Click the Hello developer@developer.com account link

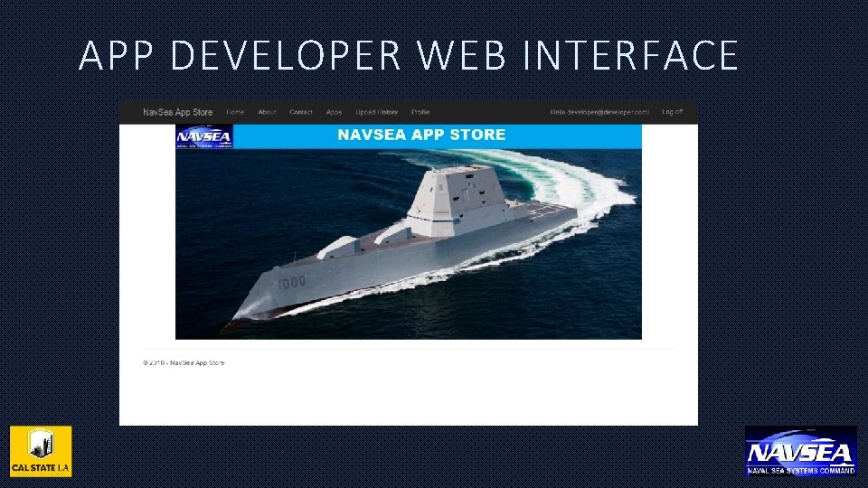(599, 112)
